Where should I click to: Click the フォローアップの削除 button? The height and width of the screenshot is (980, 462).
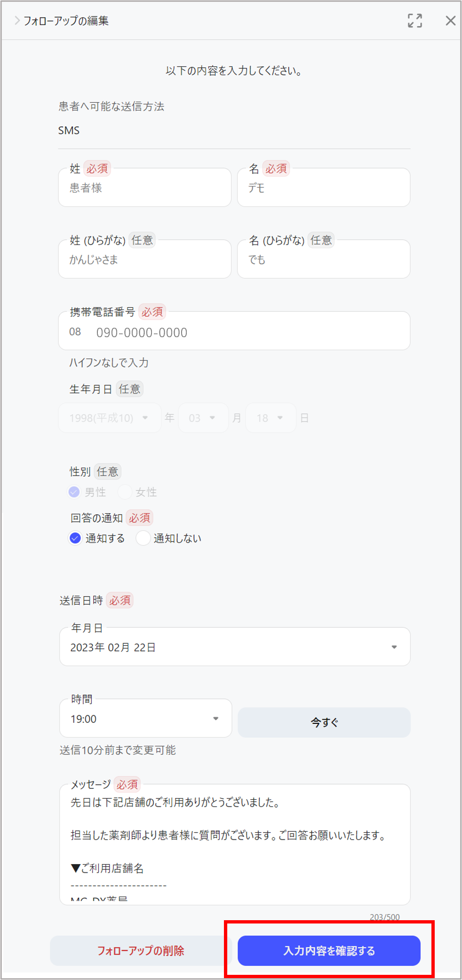141,950
